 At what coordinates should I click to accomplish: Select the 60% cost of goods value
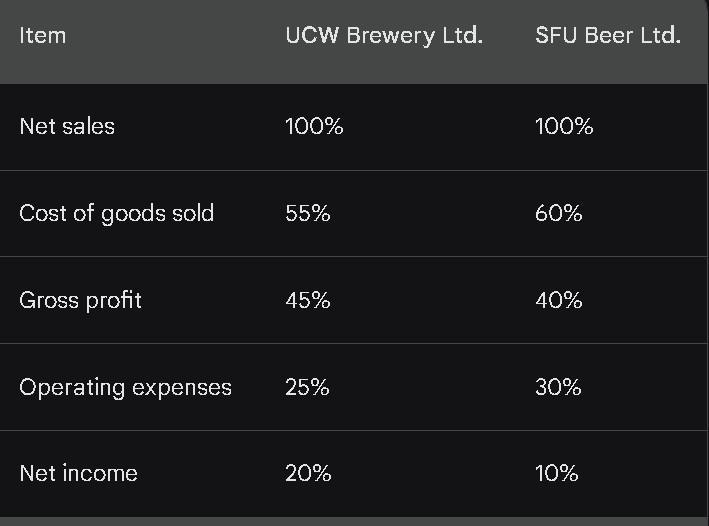pyautogui.click(x=558, y=213)
